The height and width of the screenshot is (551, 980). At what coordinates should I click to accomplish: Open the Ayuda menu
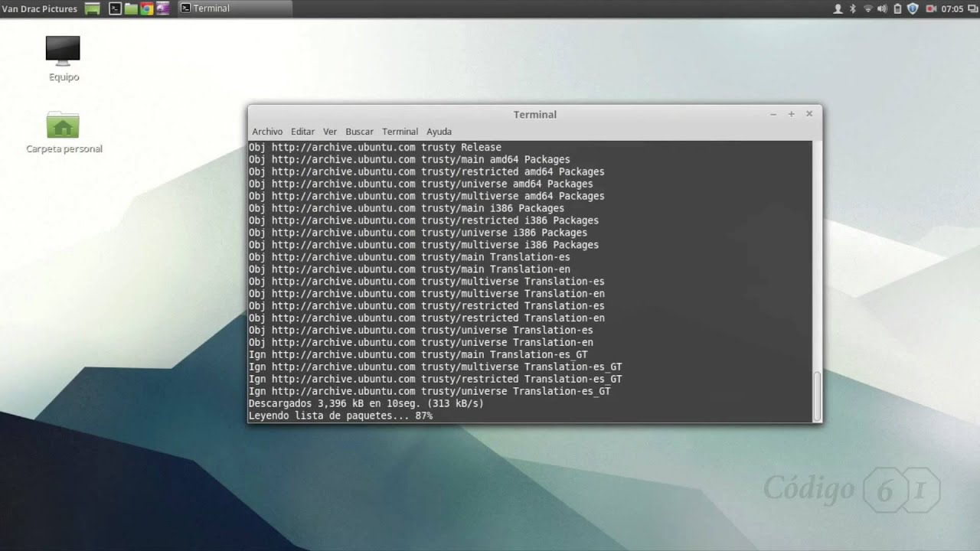[439, 132]
